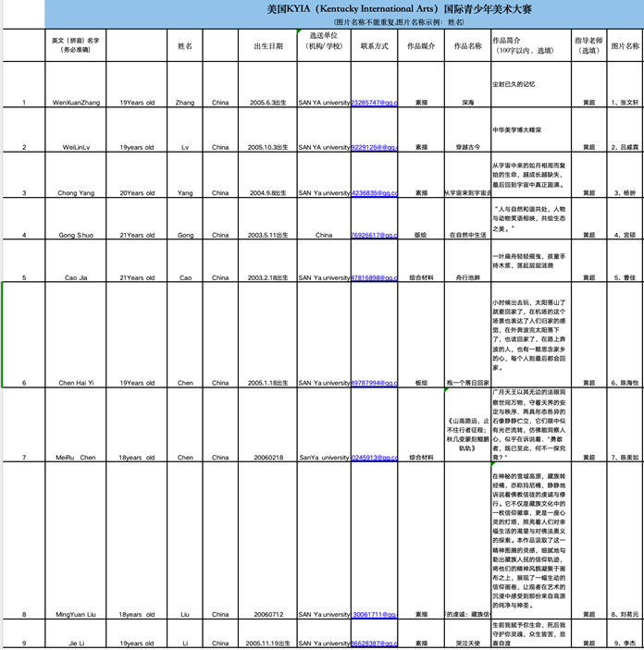Select the 作品媒介 header cell
644x650 pixels.
point(421,44)
